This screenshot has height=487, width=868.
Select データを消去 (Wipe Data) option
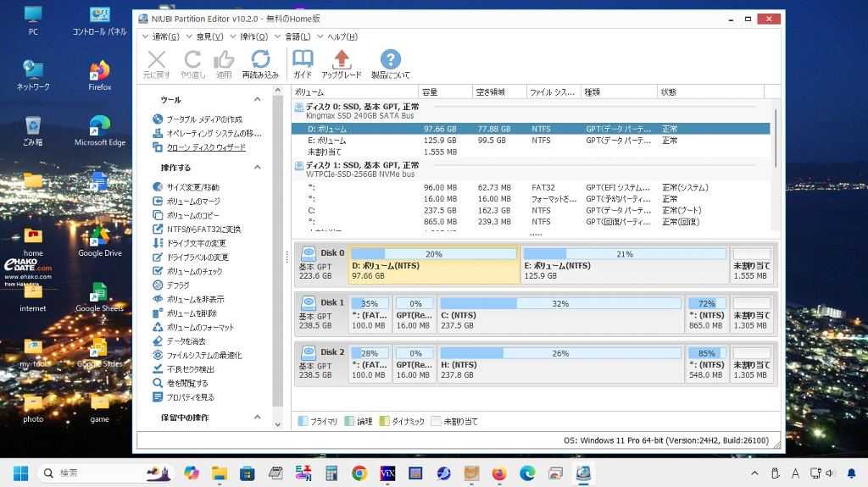[x=186, y=341]
